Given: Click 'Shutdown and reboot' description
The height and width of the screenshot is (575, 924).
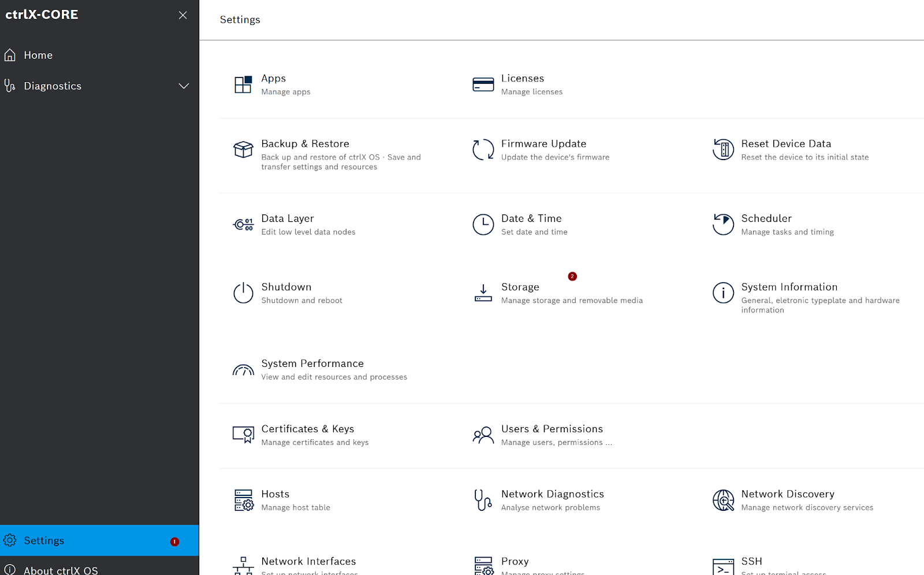Looking at the screenshot, I should (x=301, y=301).
